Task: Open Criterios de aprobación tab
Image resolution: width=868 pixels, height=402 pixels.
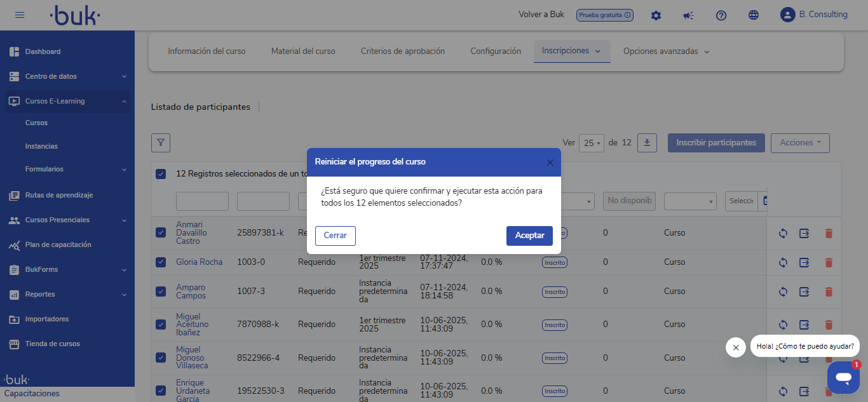Action: tap(403, 51)
